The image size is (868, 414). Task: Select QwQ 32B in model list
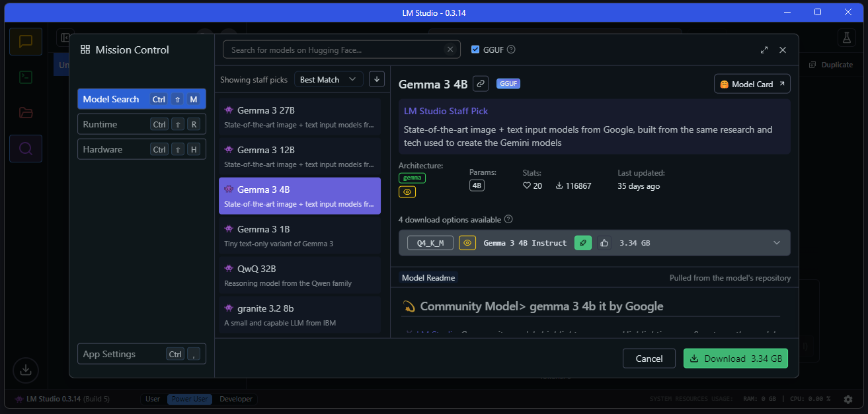(x=299, y=275)
